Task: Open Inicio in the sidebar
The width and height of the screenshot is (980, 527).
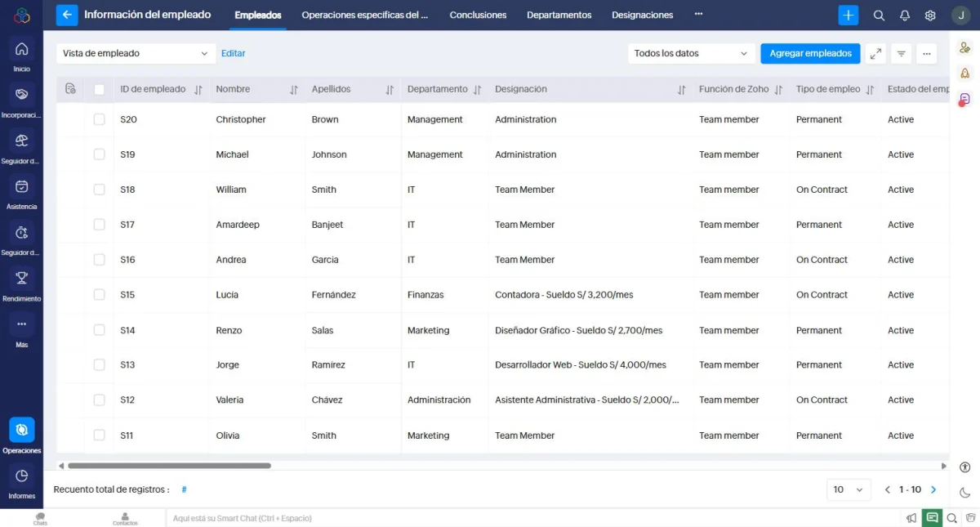Action: pos(22,56)
